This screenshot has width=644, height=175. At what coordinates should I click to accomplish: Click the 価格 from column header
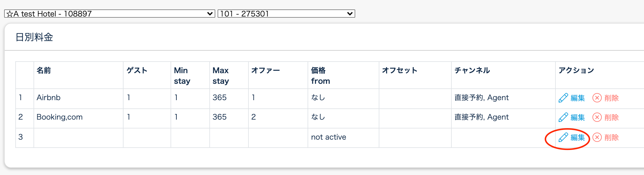(x=321, y=75)
